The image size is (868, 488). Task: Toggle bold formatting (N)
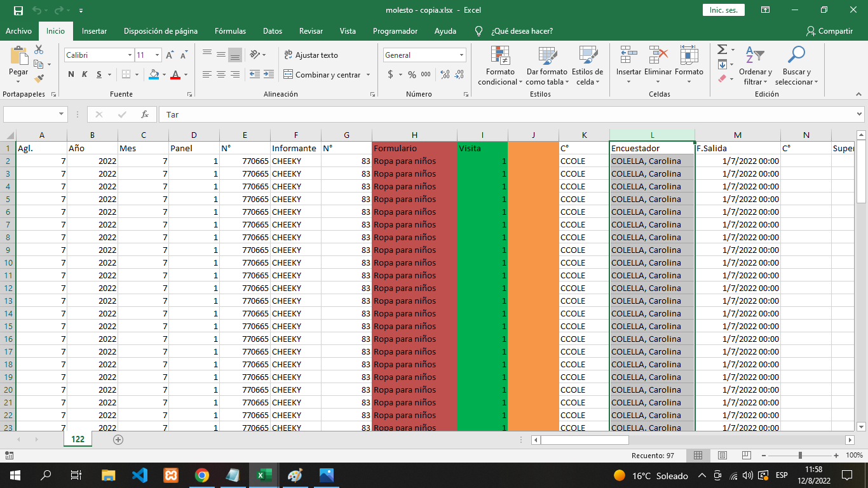(71, 74)
